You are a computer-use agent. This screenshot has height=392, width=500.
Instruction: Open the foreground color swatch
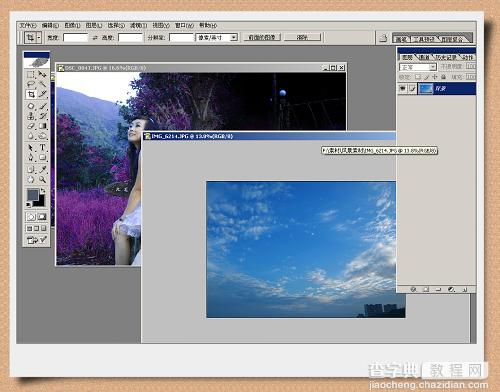(32, 195)
